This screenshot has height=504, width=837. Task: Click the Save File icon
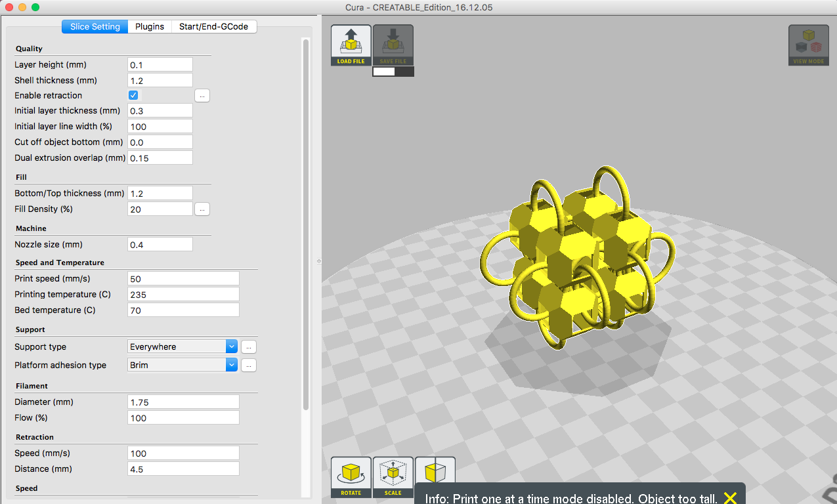point(393,45)
